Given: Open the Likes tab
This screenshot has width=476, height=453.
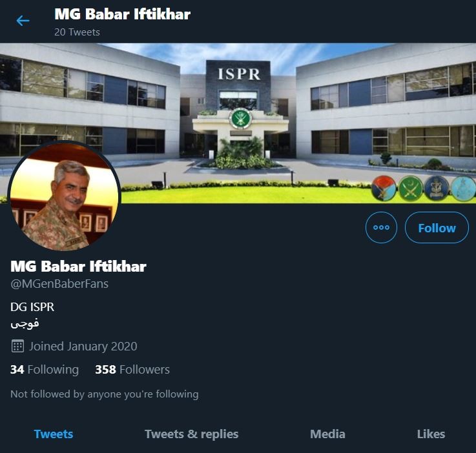Looking at the screenshot, I should 431,434.
